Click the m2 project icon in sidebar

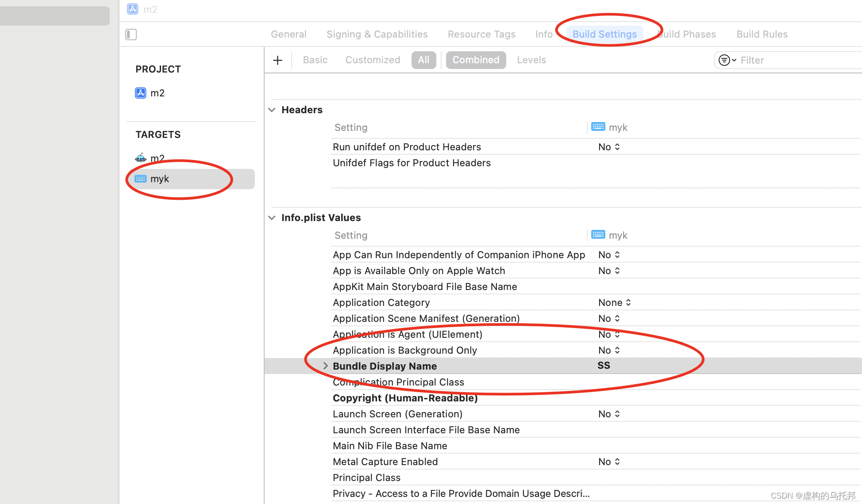(x=141, y=93)
